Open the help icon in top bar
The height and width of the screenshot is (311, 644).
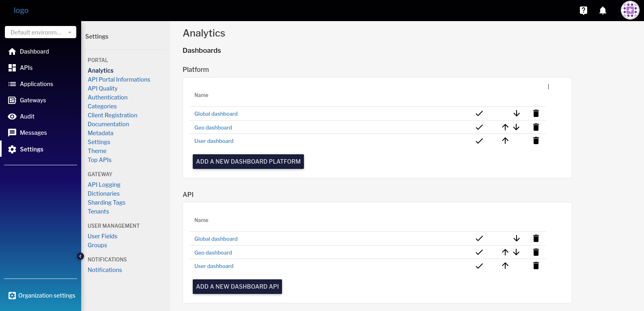click(x=583, y=11)
